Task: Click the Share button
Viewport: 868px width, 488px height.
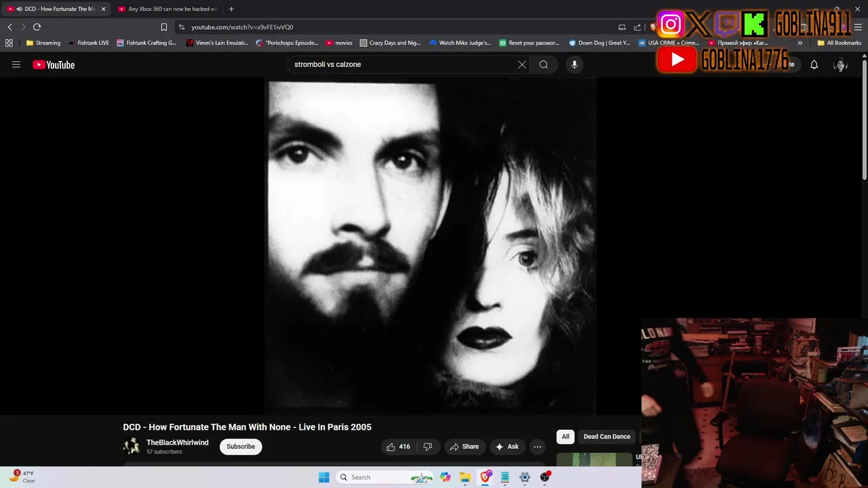Action: (464, 447)
